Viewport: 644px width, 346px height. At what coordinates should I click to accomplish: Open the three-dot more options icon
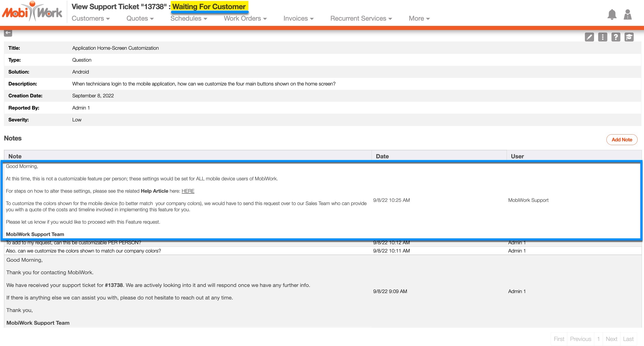coord(603,37)
